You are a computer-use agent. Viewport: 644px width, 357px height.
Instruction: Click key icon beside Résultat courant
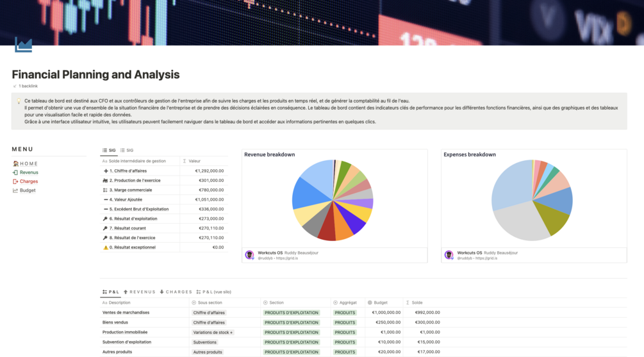pyautogui.click(x=105, y=228)
